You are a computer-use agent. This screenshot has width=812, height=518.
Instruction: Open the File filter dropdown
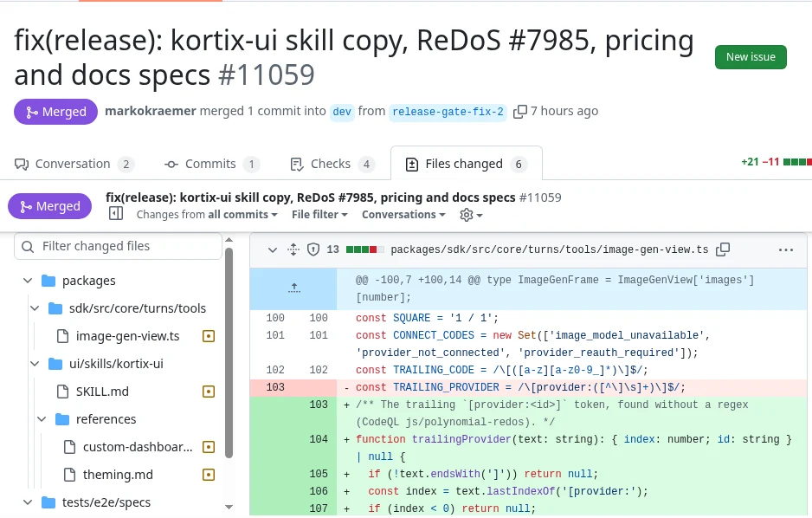pyautogui.click(x=319, y=215)
